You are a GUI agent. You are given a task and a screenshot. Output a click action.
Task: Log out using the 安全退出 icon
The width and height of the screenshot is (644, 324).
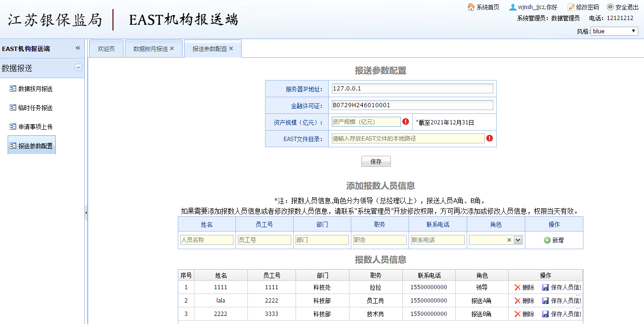coord(610,7)
